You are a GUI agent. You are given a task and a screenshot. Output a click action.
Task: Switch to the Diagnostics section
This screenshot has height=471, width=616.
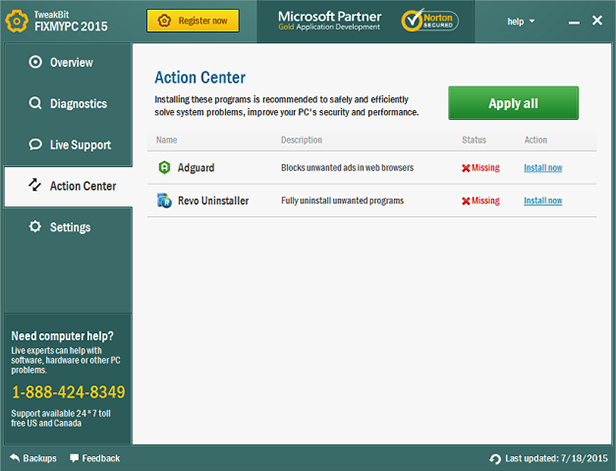click(68, 104)
